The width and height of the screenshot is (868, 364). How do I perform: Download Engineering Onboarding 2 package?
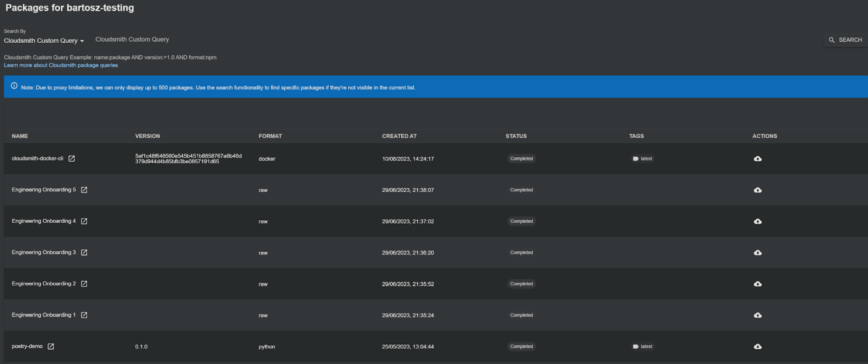pos(758,284)
